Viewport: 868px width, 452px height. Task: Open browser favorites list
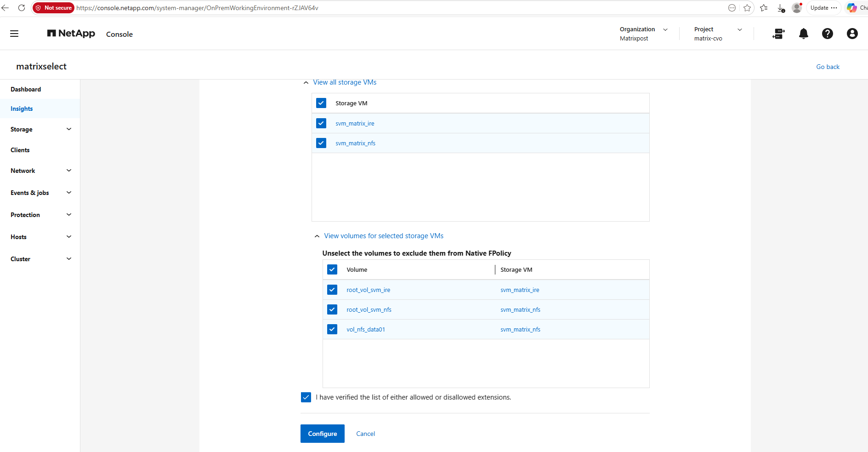(x=764, y=8)
